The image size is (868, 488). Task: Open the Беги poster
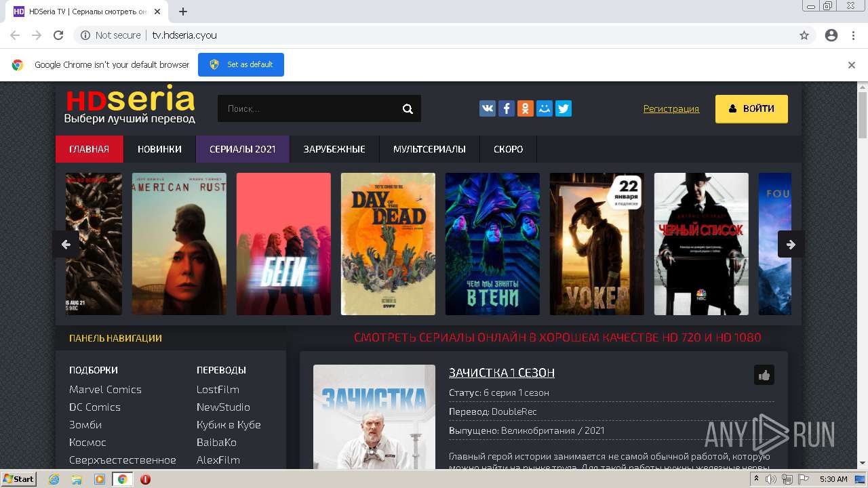pyautogui.click(x=283, y=244)
